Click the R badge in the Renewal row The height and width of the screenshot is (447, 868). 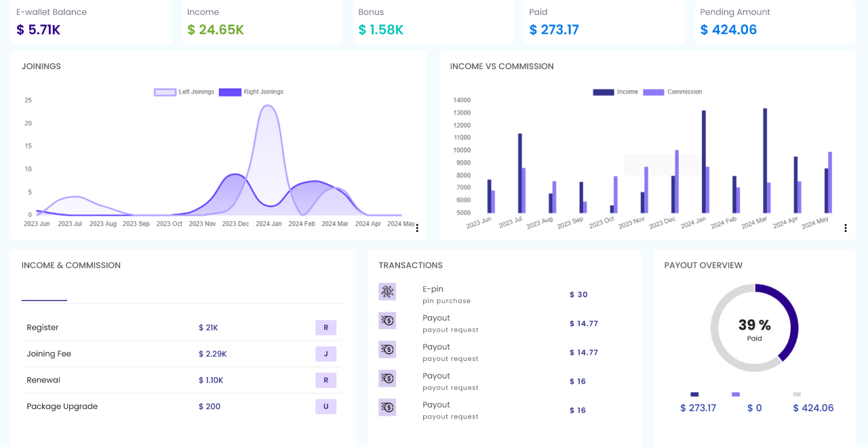[x=325, y=381]
